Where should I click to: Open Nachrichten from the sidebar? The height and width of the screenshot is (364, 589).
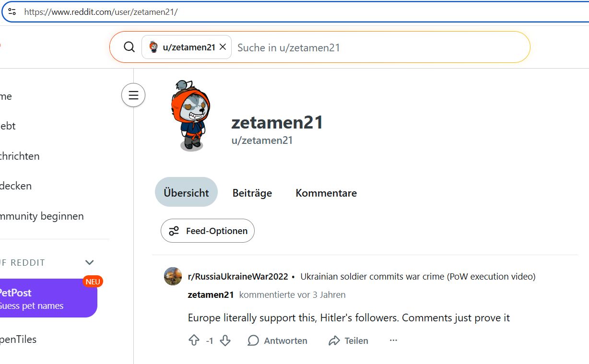[20, 156]
